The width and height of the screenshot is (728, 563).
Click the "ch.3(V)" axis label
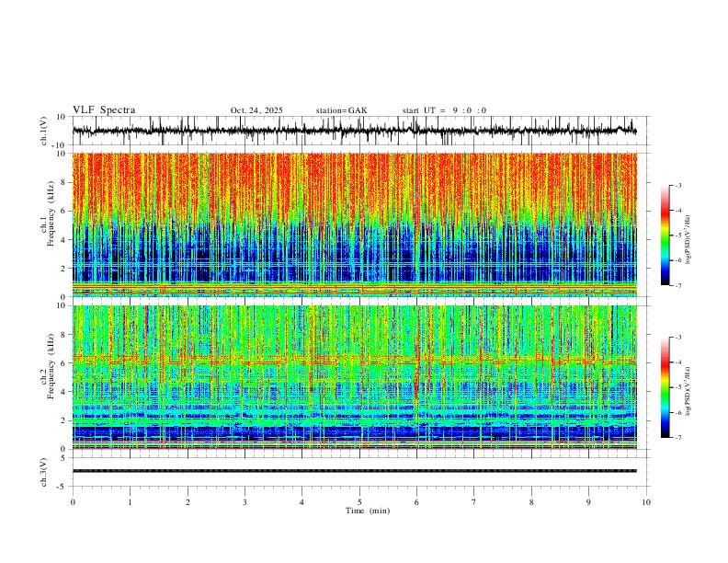44,472
